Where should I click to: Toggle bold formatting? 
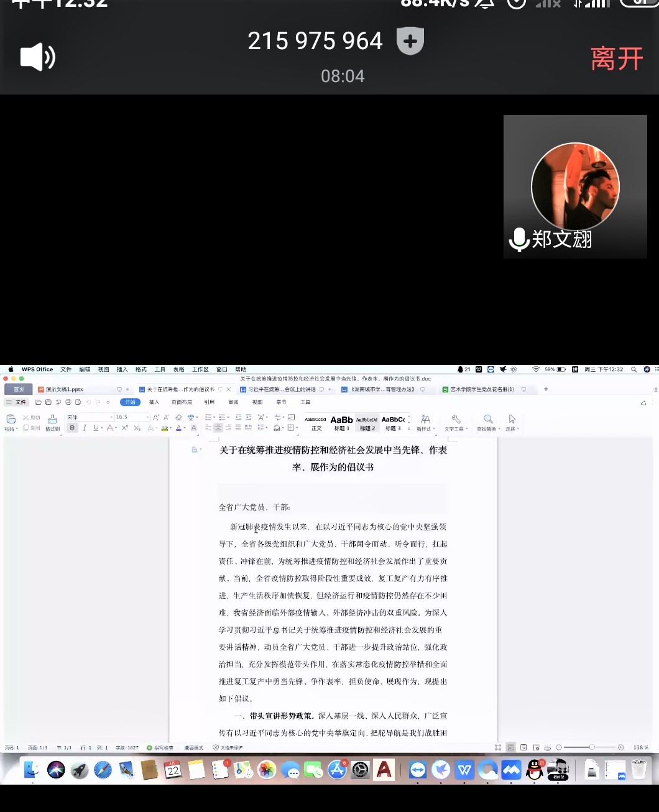point(72,428)
